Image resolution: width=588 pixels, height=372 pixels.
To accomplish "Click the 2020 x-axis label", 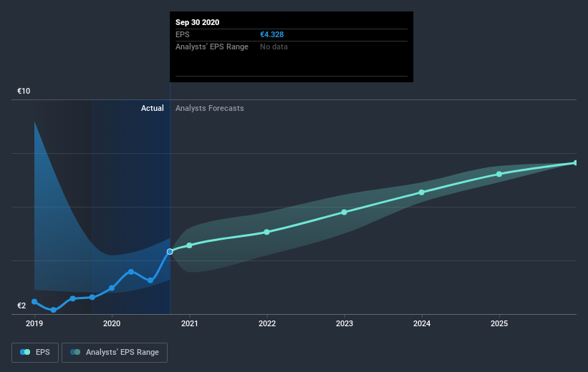I will (112, 323).
